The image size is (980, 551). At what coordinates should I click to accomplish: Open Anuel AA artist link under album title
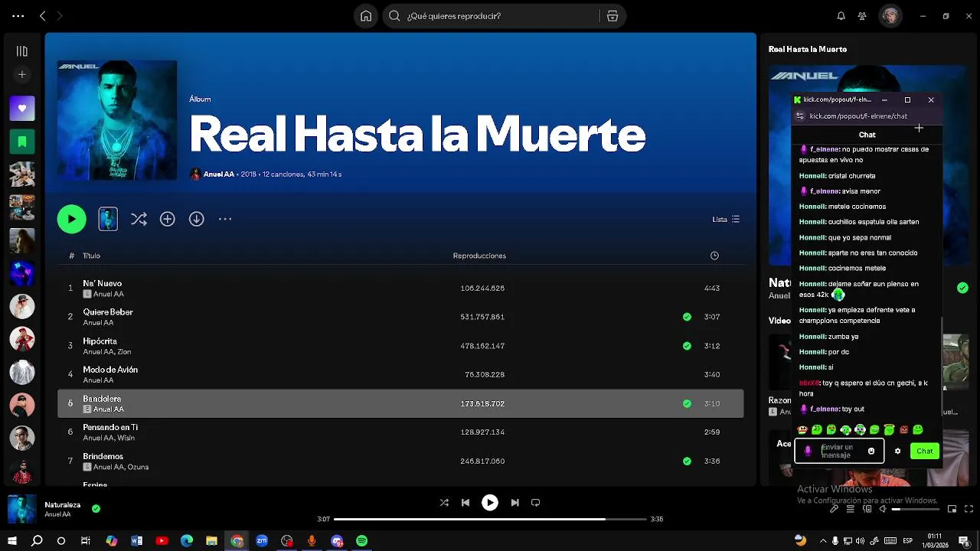coord(219,174)
